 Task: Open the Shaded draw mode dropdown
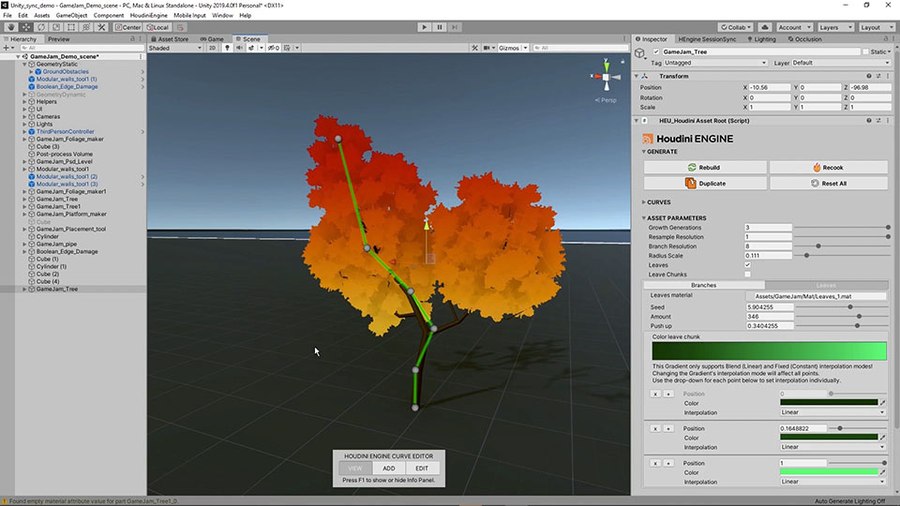click(x=175, y=48)
